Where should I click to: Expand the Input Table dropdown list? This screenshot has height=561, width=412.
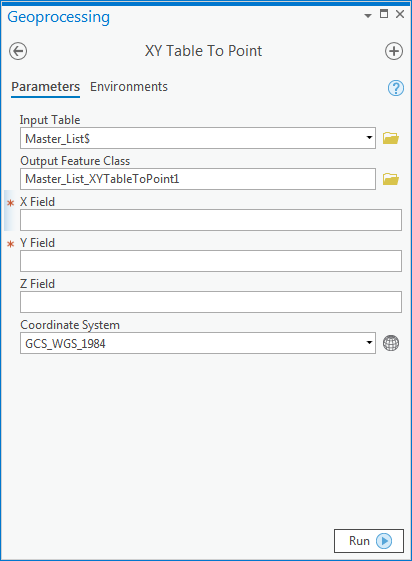[369, 138]
